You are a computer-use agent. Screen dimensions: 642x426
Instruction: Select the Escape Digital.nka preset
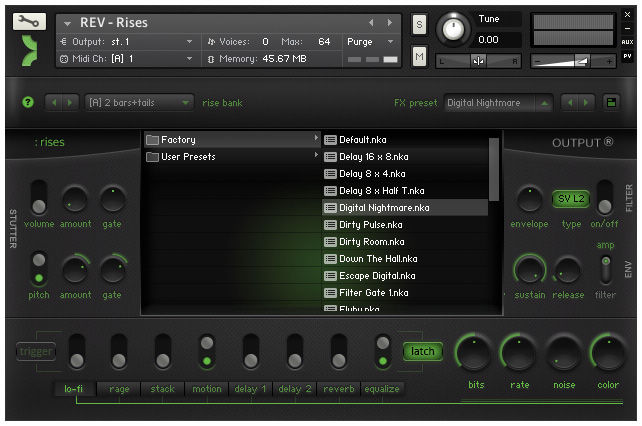(x=405, y=276)
